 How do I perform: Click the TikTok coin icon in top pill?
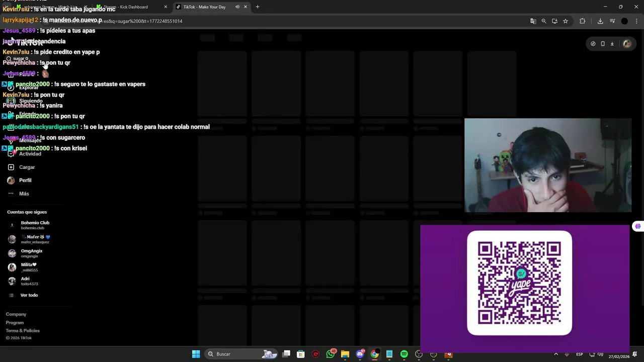pos(593,44)
